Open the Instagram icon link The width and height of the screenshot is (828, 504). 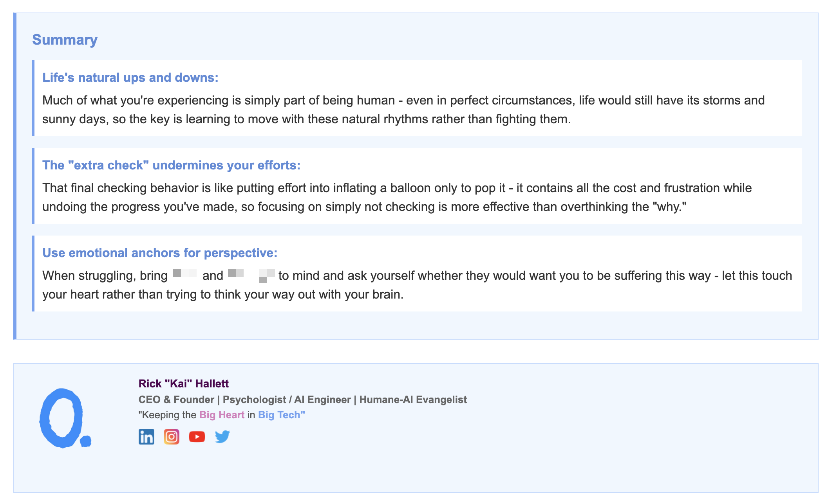pos(172,437)
